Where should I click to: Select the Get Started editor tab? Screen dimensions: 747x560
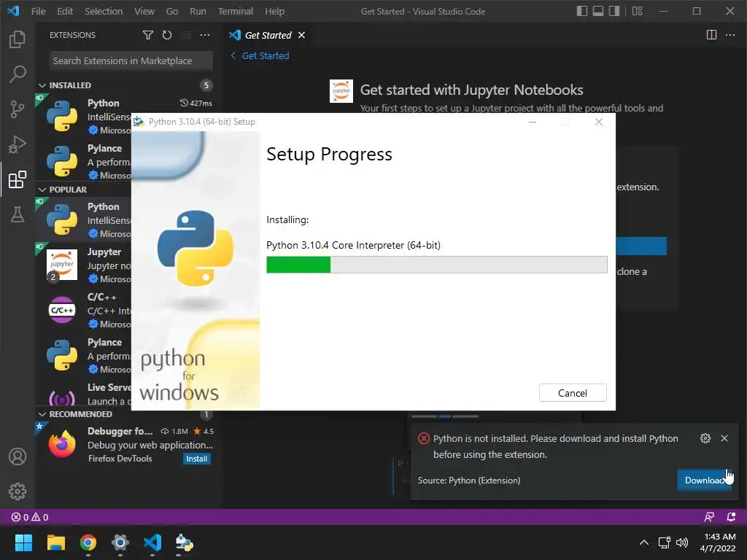tap(267, 35)
